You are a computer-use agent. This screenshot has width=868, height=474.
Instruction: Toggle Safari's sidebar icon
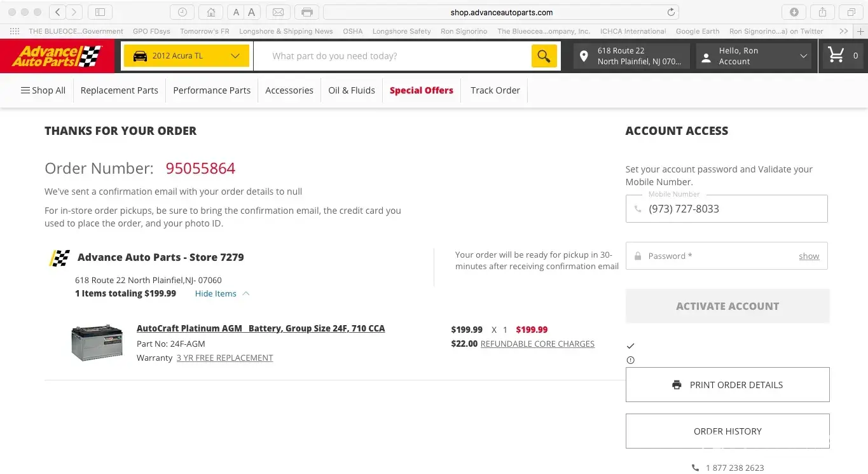pyautogui.click(x=100, y=12)
